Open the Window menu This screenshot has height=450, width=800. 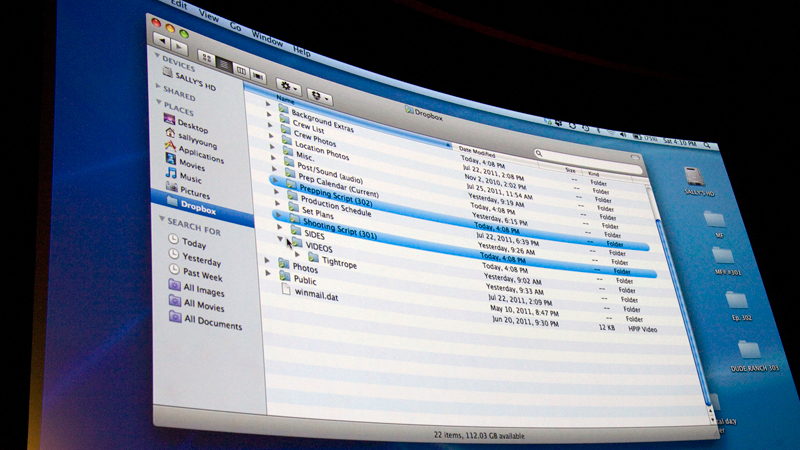coord(267,38)
